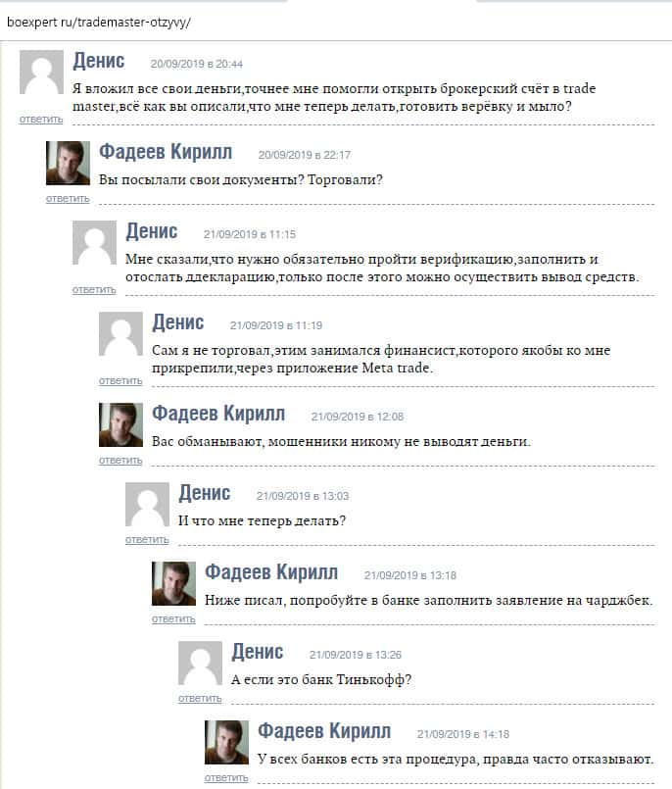Click Фадеев Кирилл's photo on the 22:17 comment
This screenshot has width=672, height=789.
click(68, 163)
